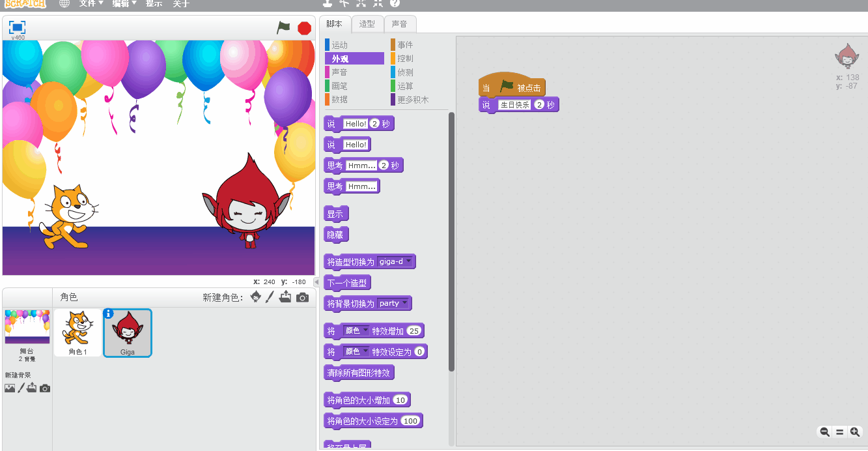
Task: Capture new backdrop from camera icon
Action: click(44, 388)
